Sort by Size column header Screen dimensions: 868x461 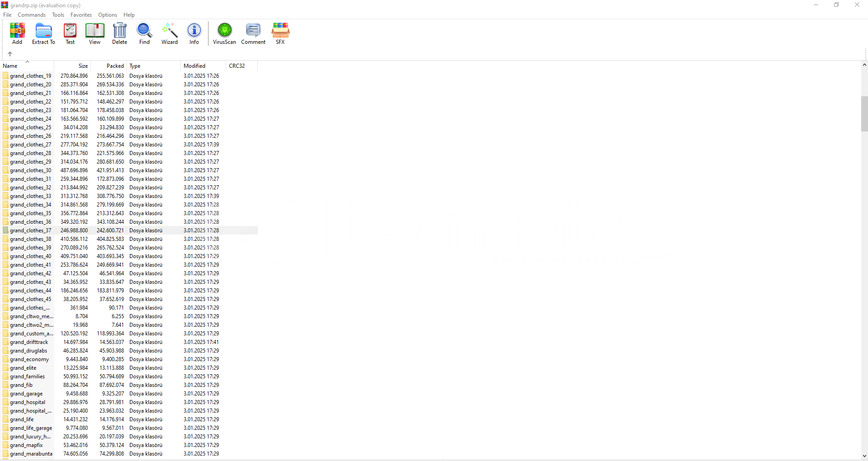click(72, 66)
